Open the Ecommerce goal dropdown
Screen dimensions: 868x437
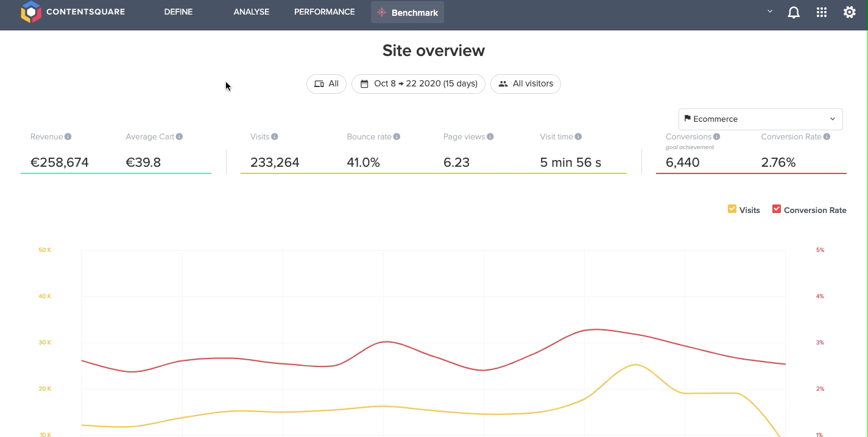click(x=761, y=119)
